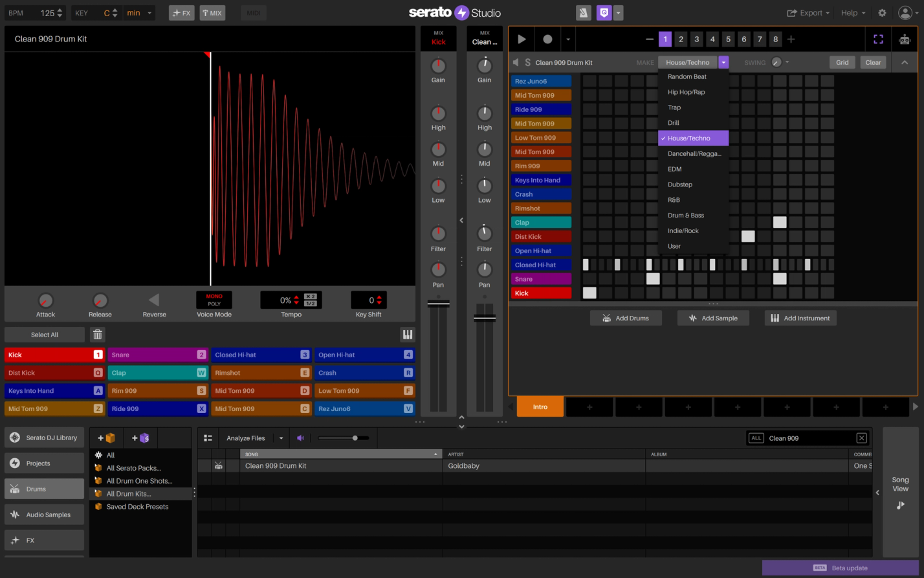This screenshot has width=924, height=578.
Task: Toggle the MIX button next to FX
Action: point(212,12)
